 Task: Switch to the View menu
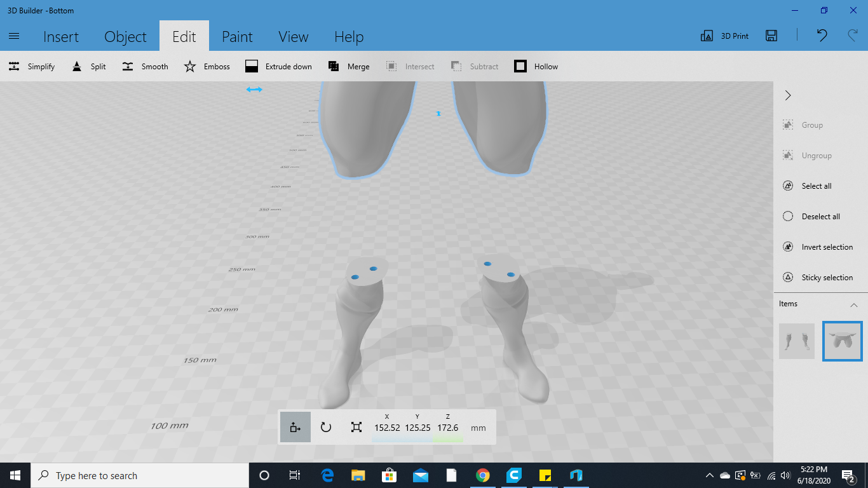(x=293, y=36)
